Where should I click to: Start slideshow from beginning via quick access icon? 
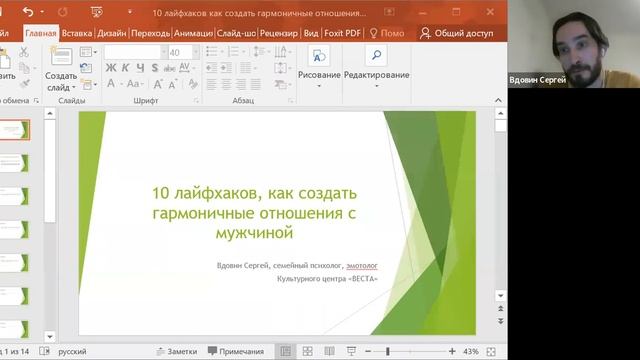point(97,12)
